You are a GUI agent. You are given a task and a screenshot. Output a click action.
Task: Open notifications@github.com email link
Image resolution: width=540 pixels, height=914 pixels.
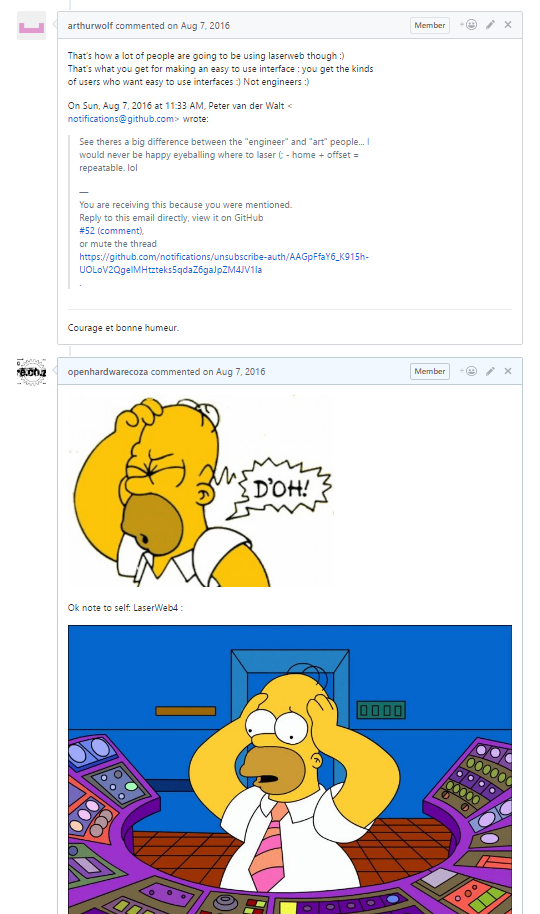click(x=121, y=119)
